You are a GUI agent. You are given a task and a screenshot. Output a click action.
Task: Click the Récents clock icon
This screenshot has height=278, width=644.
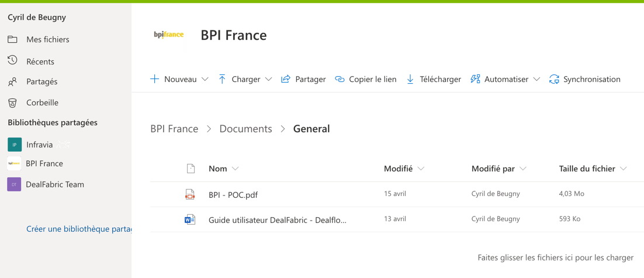click(x=12, y=60)
